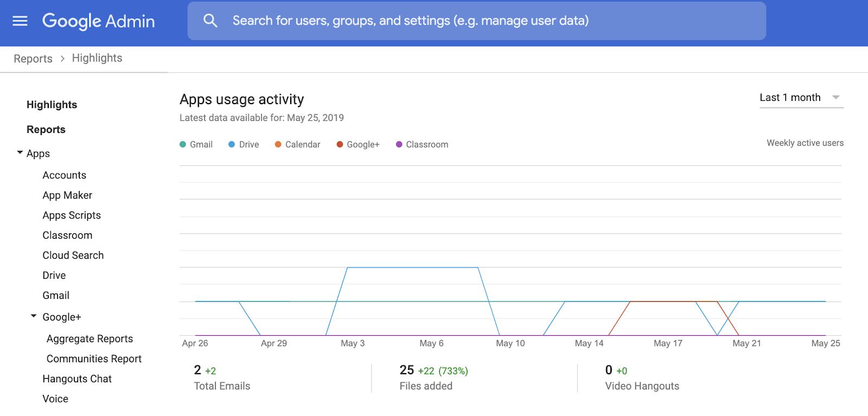Open the Apps Scripts report

(x=72, y=215)
